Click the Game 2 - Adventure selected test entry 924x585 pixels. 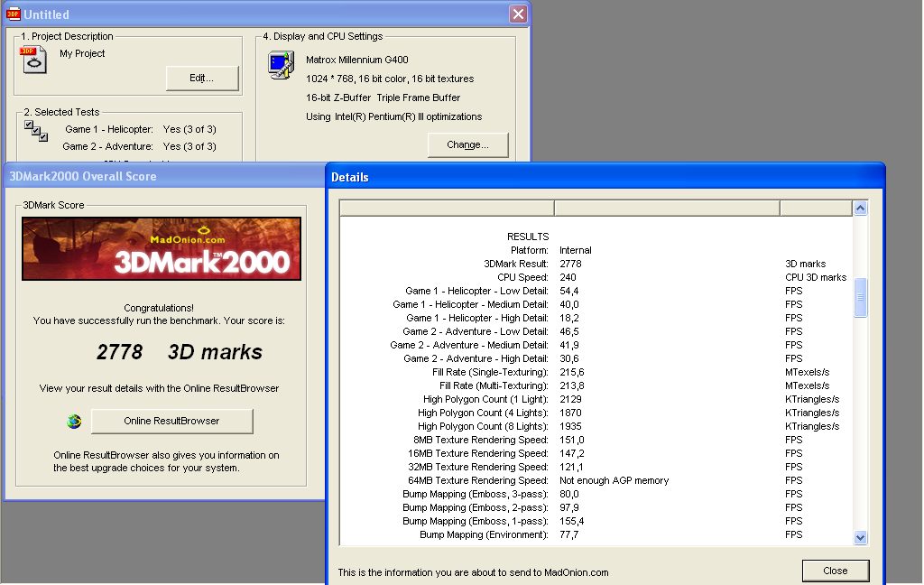click(140, 146)
